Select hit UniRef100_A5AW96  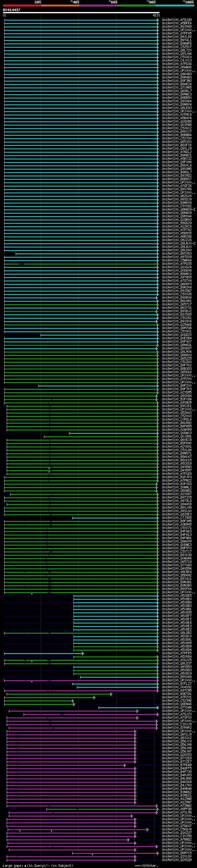click(x=177, y=67)
